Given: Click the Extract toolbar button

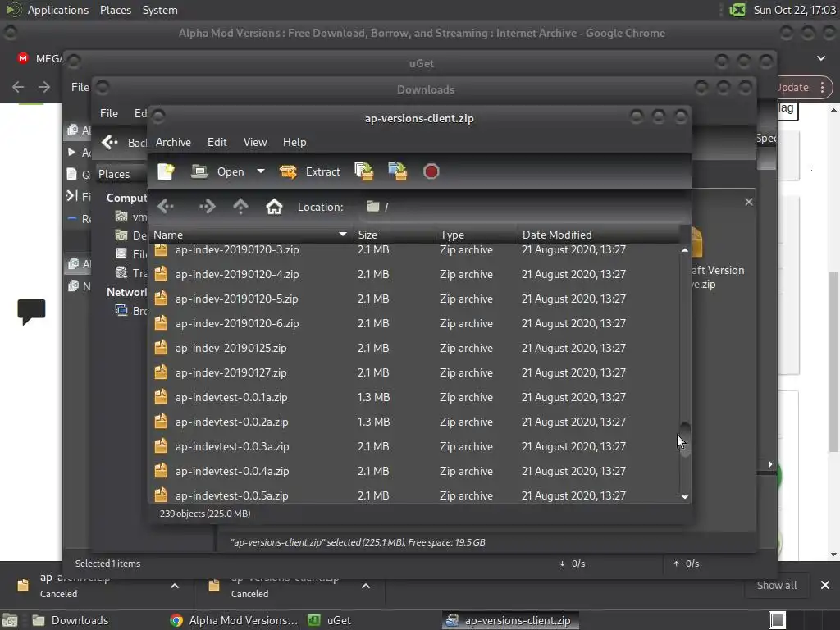Looking at the screenshot, I should tap(309, 171).
